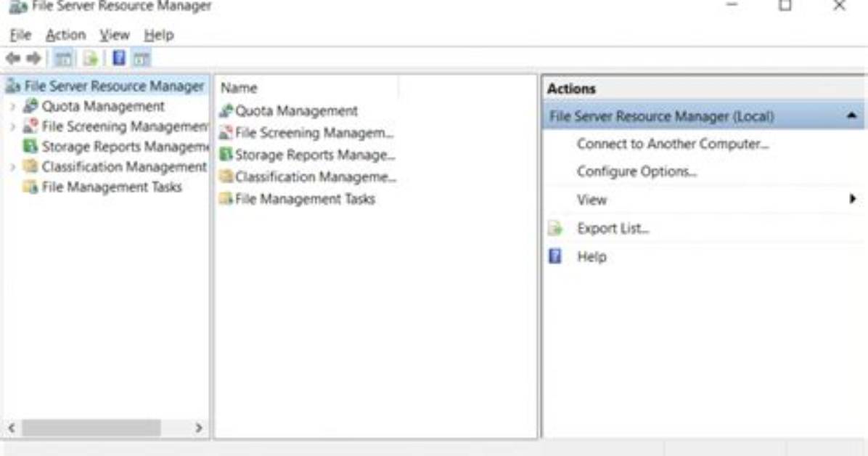Click the File Server Resource Manager title bar icon
The height and width of the screenshot is (456, 868).
coord(18,7)
